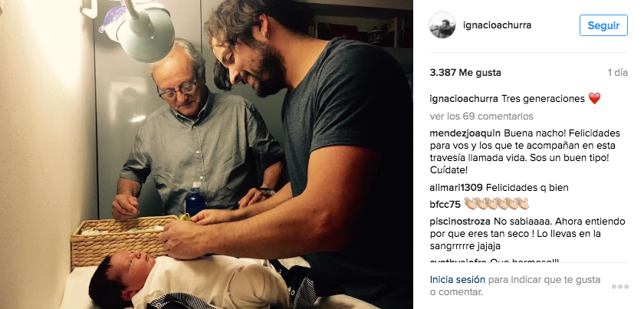The image size is (644, 309).
Task: Open the three-dot more options menu
Action: pyautogui.click(x=620, y=287)
